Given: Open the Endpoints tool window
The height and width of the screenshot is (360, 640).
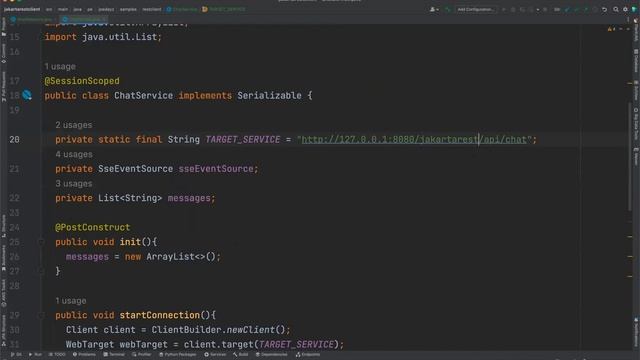Looking at the screenshot, I should 308,354.
